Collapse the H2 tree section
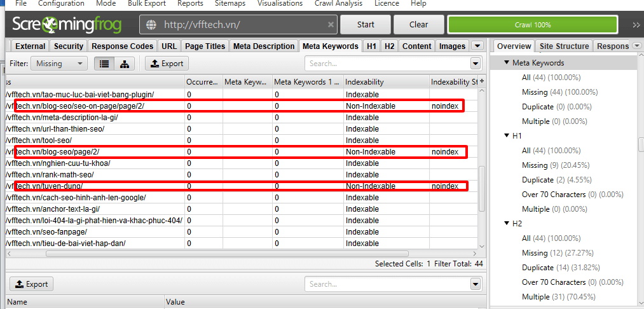644x309 pixels. tap(507, 224)
